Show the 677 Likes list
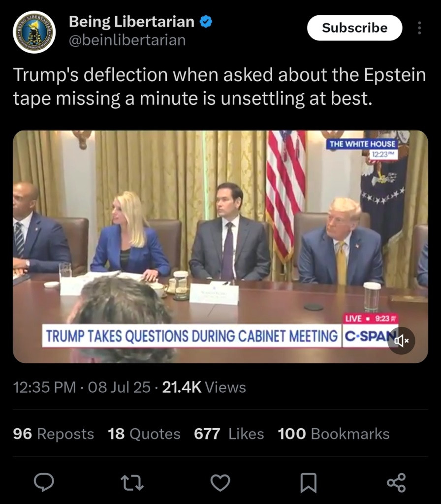This screenshot has width=441, height=504. tap(229, 434)
